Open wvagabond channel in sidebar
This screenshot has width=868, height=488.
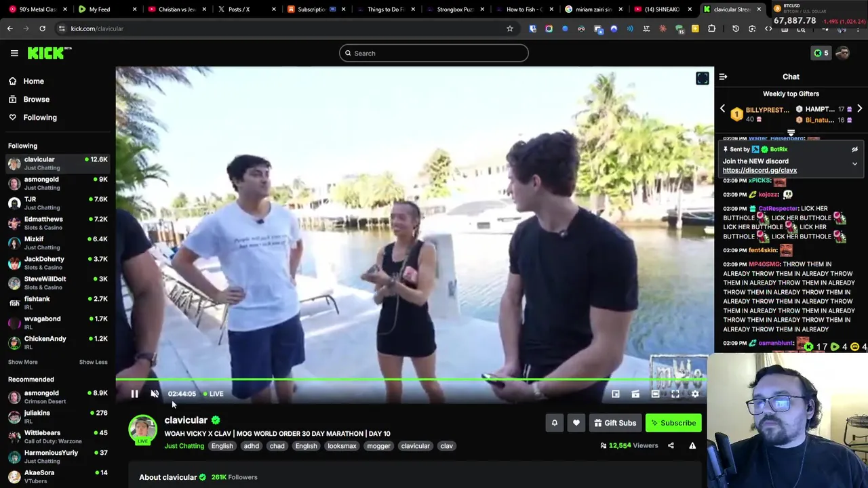click(58, 323)
